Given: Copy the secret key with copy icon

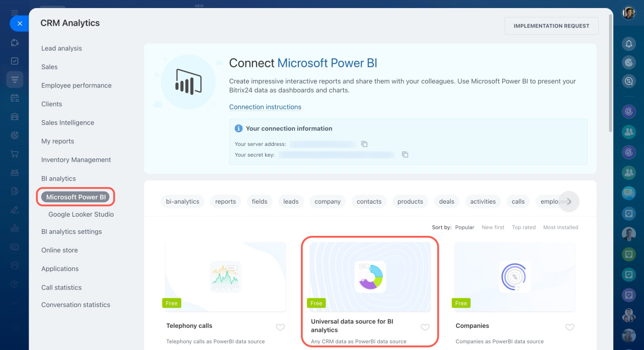Looking at the screenshot, I should (405, 155).
